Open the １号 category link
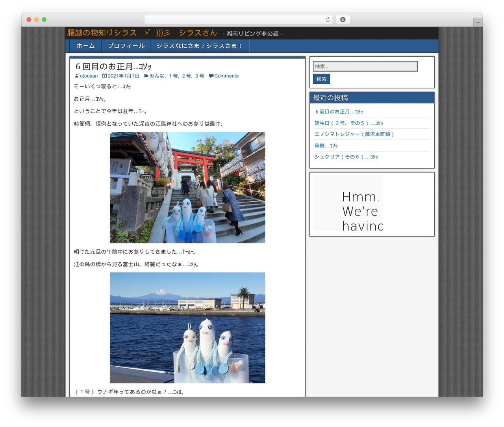504x427 pixels. point(174,76)
